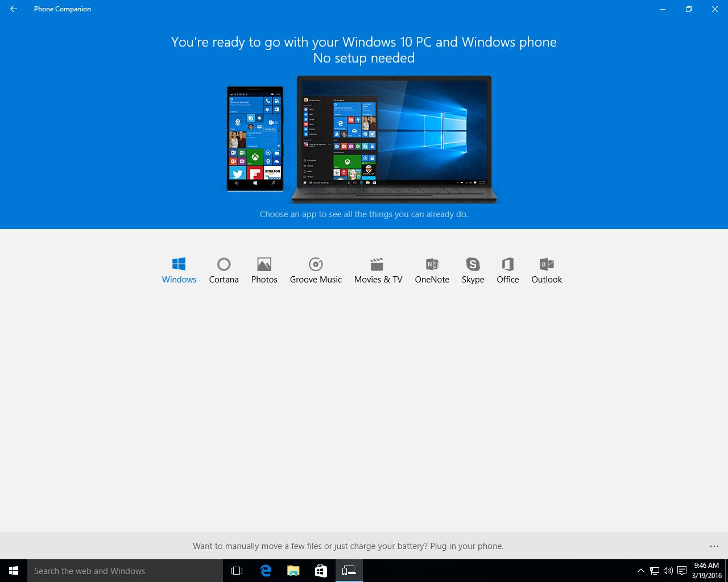Open the ellipsis more options menu
The image size is (728, 582).
(714, 546)
